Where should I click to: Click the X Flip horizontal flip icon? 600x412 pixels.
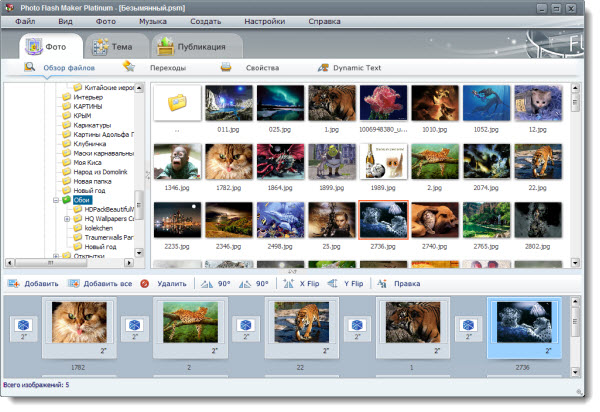click(x=289, y=284)
